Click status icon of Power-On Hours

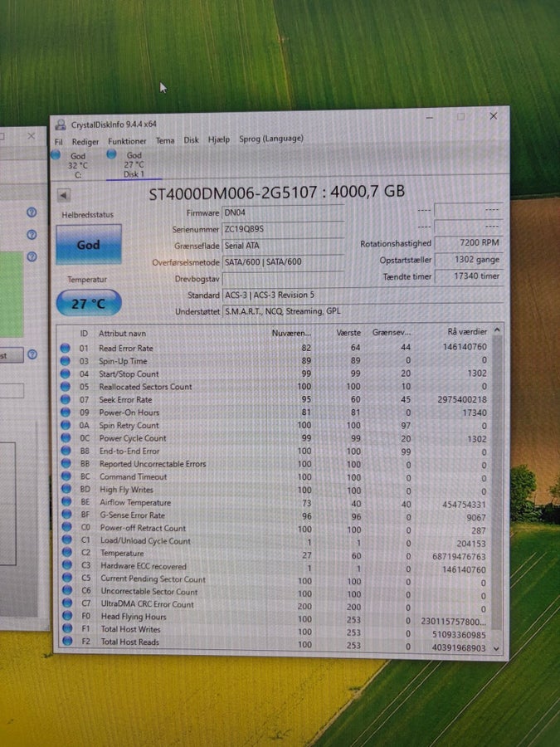[x=66, y=413]
